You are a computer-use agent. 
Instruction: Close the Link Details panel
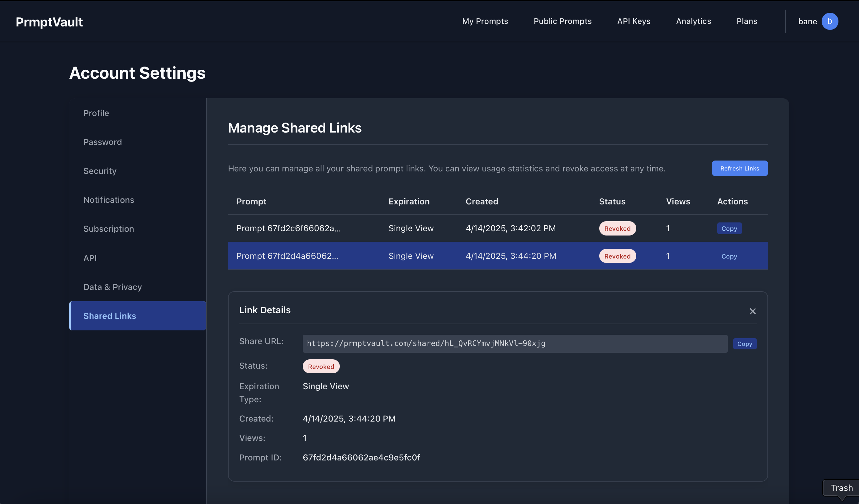click(x=752, y=311)
